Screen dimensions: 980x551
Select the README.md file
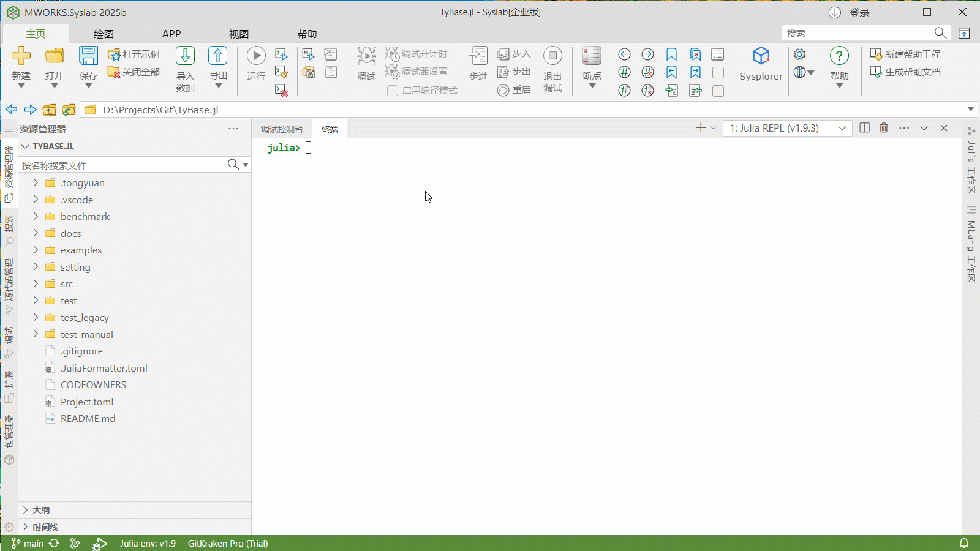coord(88,418)
